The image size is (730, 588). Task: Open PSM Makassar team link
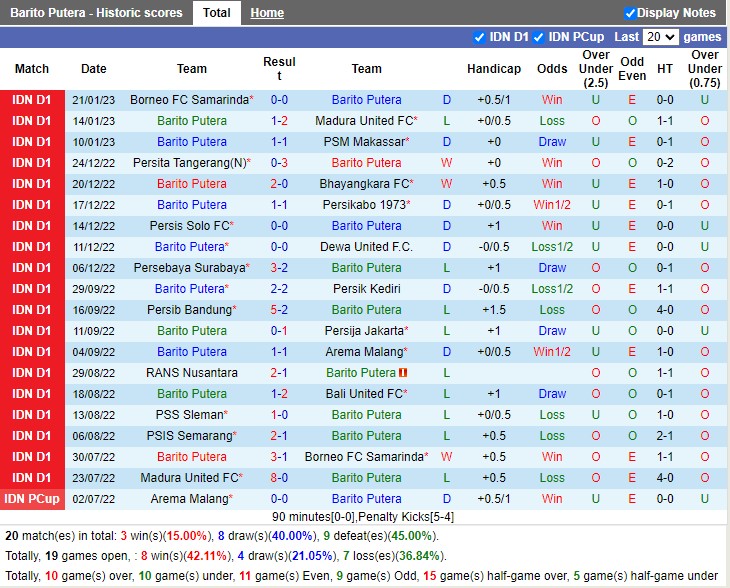click(363, 142)
